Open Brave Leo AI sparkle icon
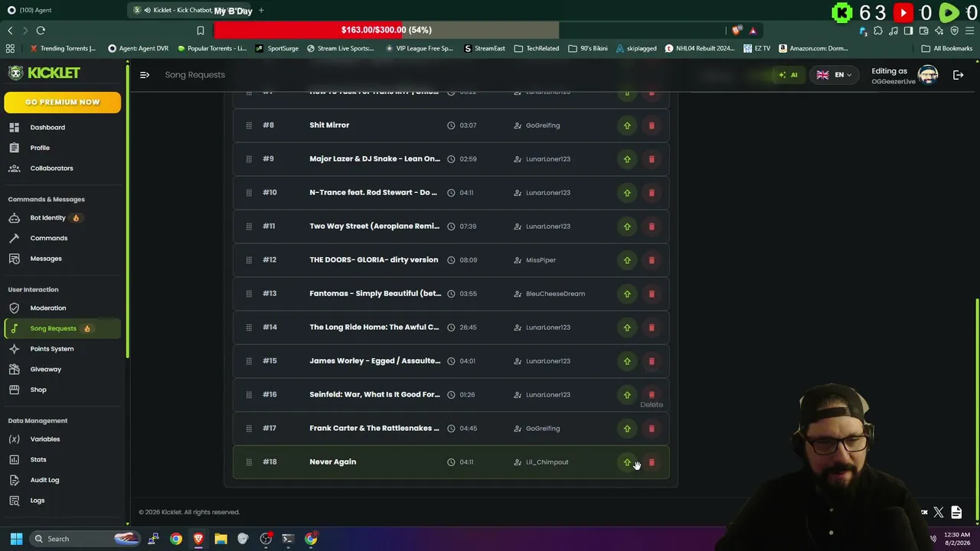This screenshot has height=551, width=980. [x=939, y=31]
